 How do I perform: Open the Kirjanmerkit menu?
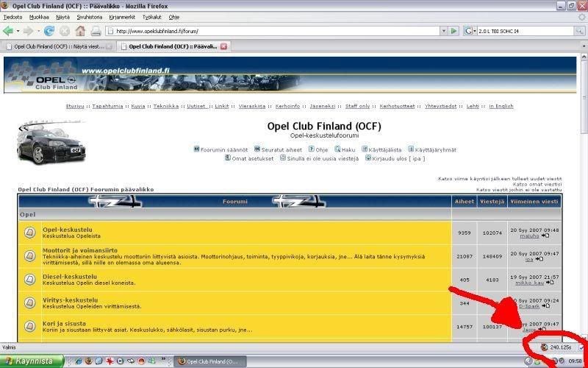pos(121,16)
